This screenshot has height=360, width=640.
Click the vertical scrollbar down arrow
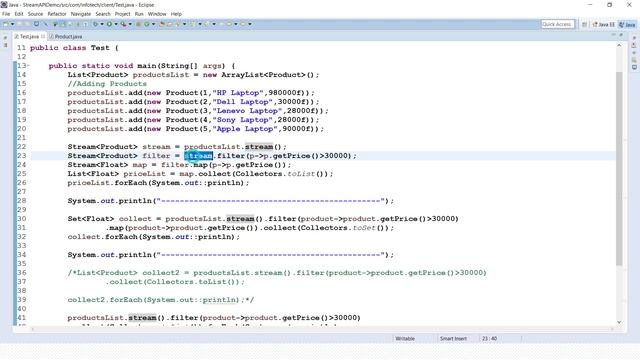coord(619,322)
